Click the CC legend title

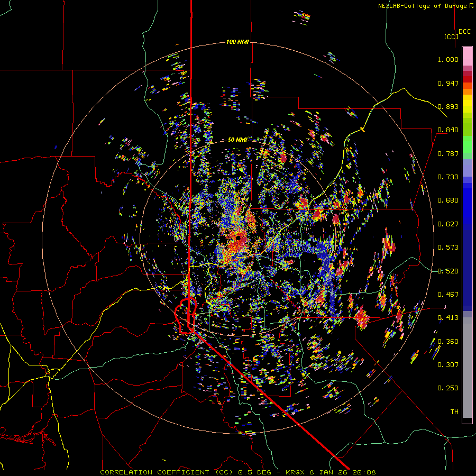[451, 36]
